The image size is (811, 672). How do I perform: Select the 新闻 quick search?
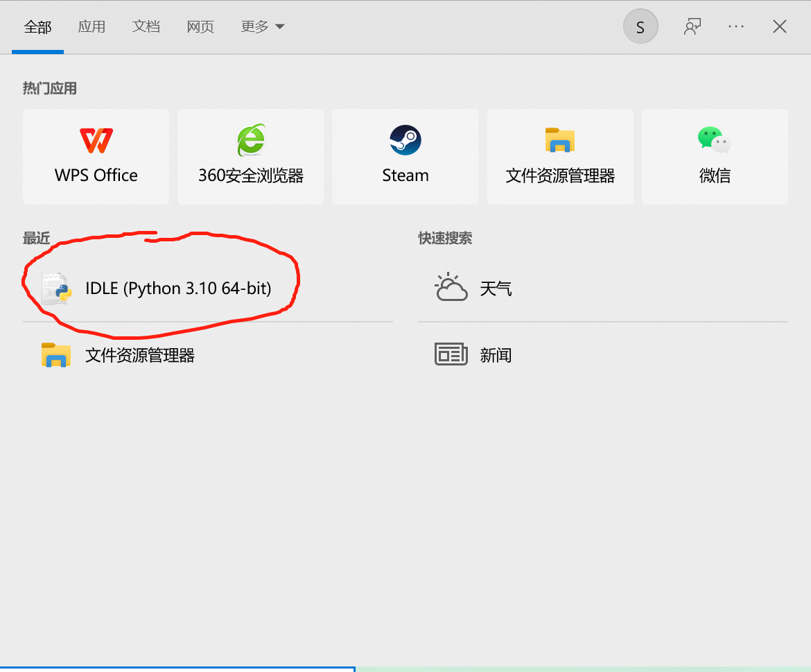tap(602, 355)
